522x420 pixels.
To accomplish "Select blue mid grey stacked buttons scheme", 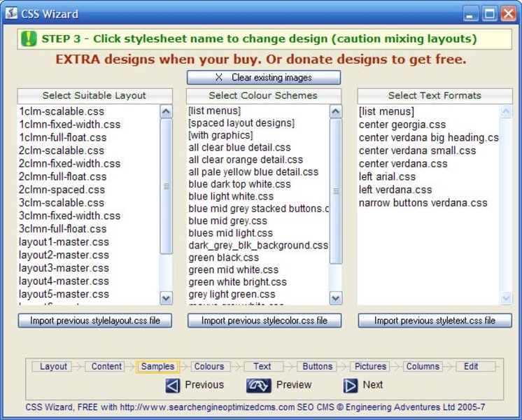I will (x=259, y=209).
